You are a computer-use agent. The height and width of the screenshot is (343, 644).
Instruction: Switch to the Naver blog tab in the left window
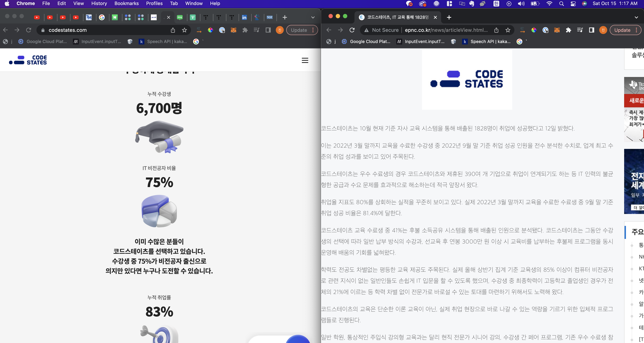pos(180,17)
